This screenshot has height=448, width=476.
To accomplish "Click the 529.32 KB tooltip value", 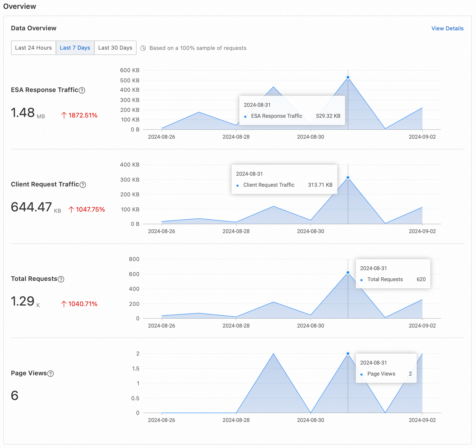I will pyautogui.click(x=328, y=116).
